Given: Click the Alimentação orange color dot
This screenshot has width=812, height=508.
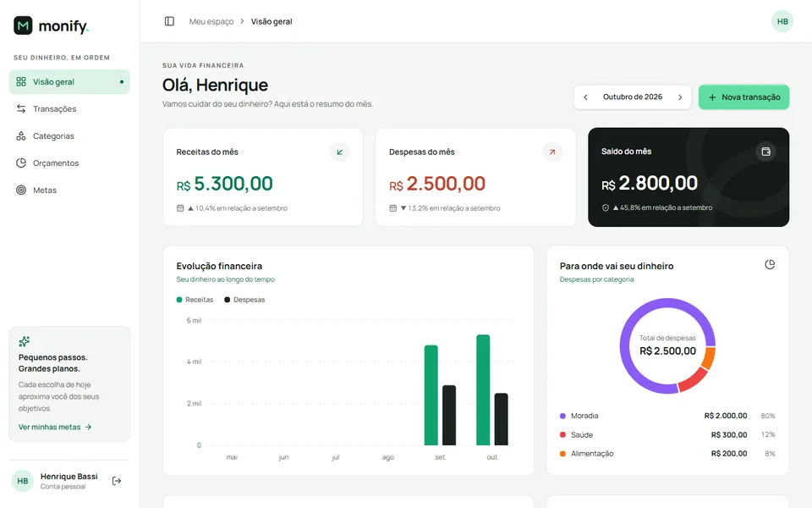Looking at the screenshot, I should (x=563, y=454).
